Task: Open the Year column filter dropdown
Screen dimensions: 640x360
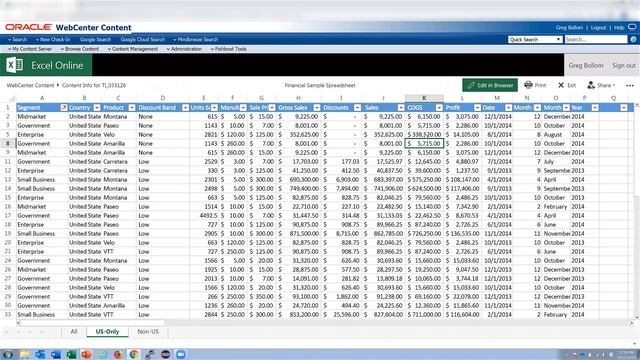Action: (595, 107)
